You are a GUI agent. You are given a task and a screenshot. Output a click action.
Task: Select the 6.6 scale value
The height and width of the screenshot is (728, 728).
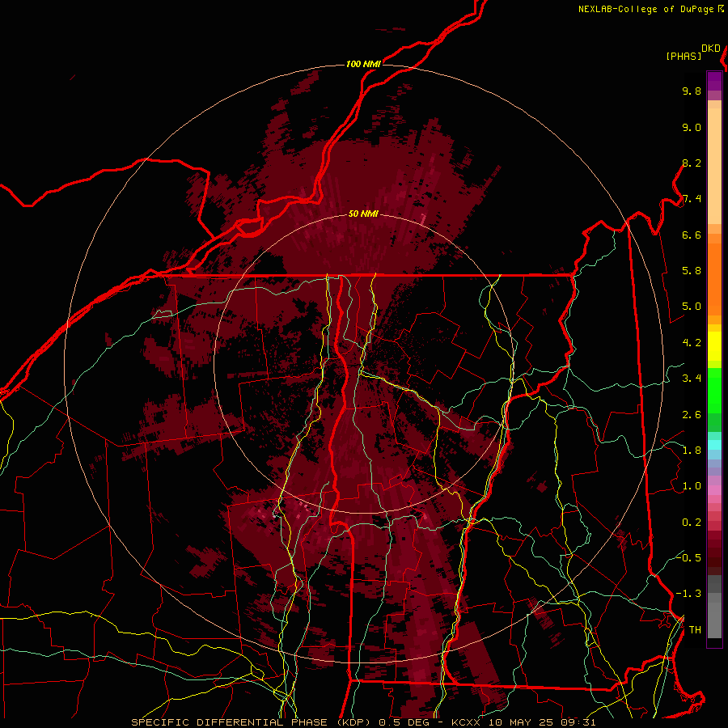click(x=692, y=235)
